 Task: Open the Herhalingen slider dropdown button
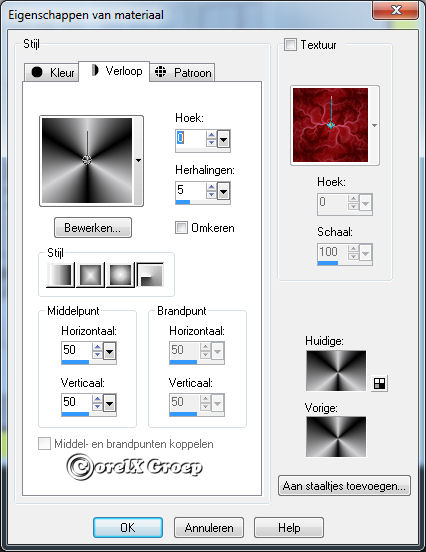pos(224,192)
